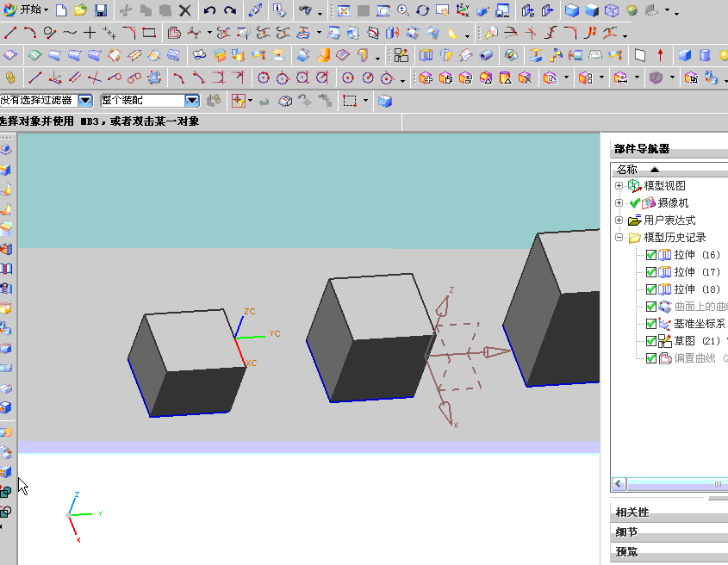Click the Move Face synchronous icon

(x=426, y=78)
